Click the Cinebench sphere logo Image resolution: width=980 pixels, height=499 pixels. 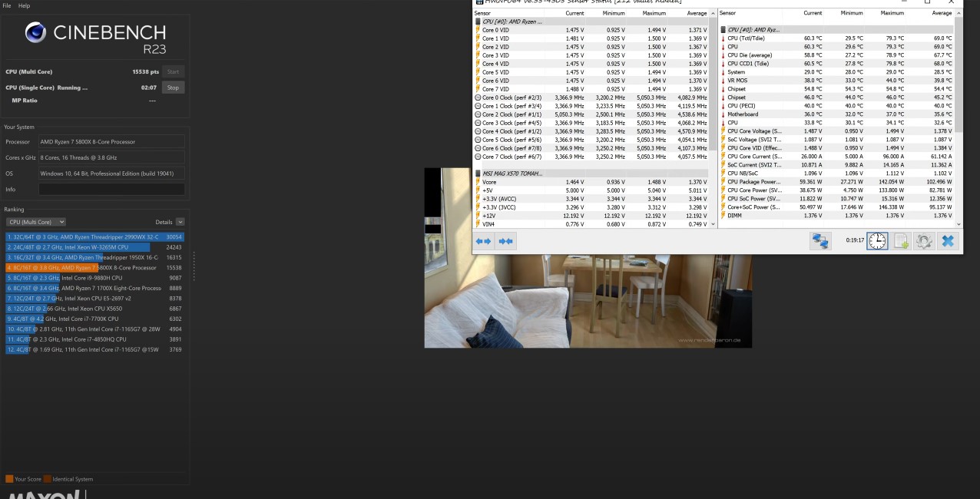click(35, 32)
